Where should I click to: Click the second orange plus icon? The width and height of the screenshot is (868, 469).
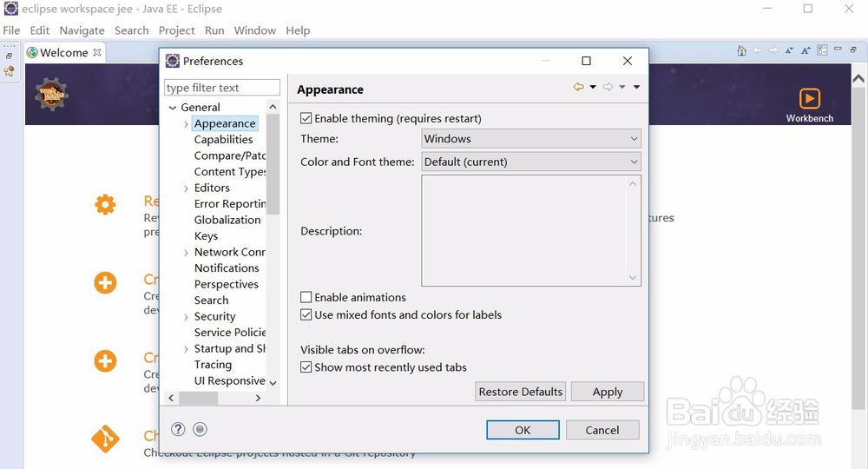(105, 361)
